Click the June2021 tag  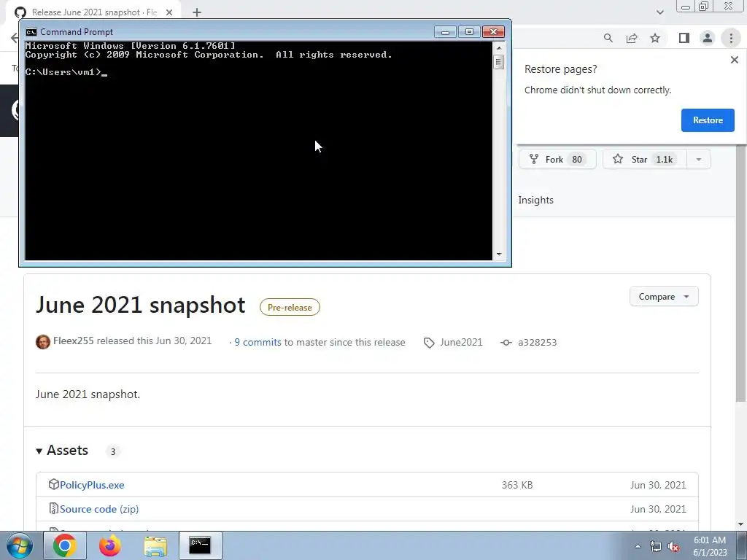tap(461, 343)
